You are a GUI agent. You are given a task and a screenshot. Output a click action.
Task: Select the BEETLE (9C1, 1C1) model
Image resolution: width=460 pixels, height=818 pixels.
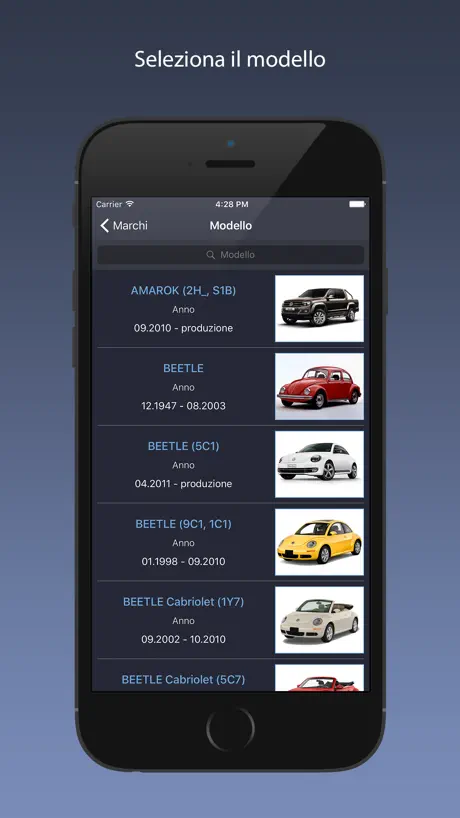tap(183, 524)
